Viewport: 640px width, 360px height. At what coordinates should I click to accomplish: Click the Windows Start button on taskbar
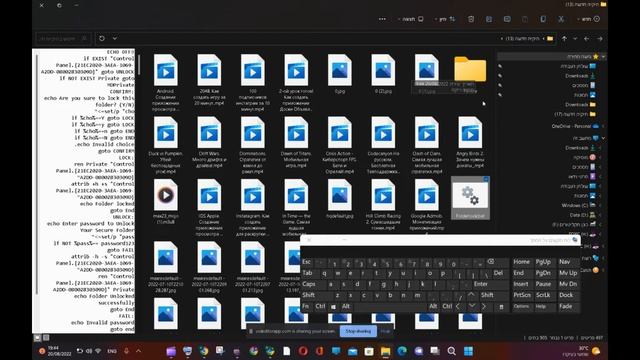[468, 351]
